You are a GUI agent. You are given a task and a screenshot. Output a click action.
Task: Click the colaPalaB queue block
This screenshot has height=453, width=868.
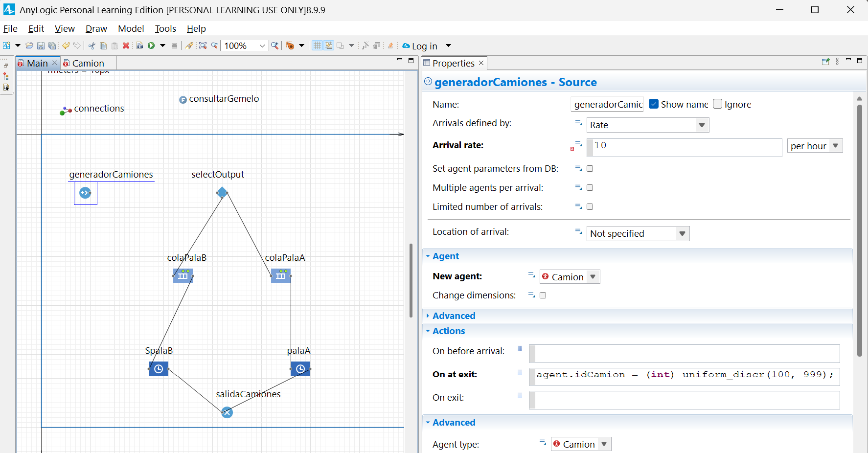pos(183,276)
